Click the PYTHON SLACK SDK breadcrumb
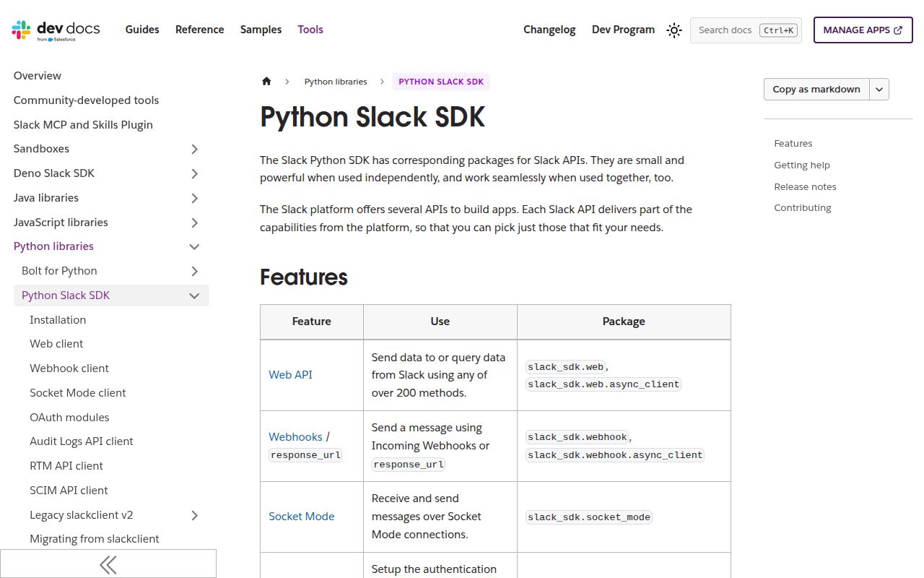The height and width of the screenshot is (578, 924). pos(441,82)
